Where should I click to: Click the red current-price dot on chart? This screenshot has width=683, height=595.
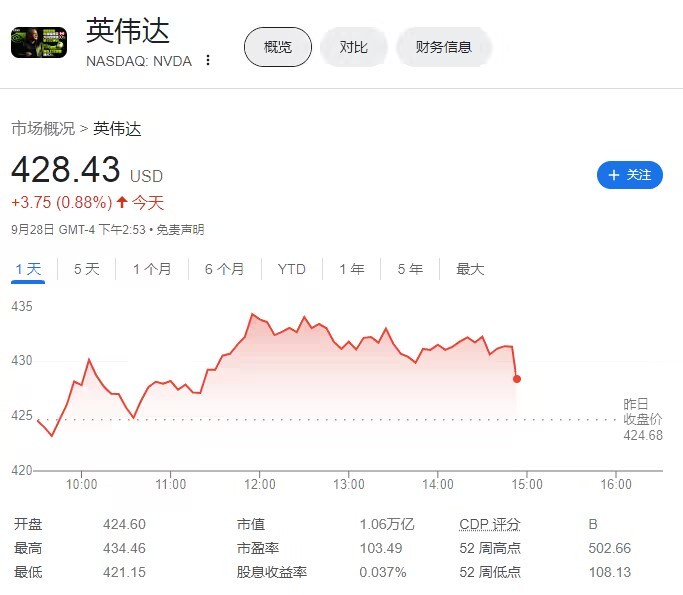[517, 379]
